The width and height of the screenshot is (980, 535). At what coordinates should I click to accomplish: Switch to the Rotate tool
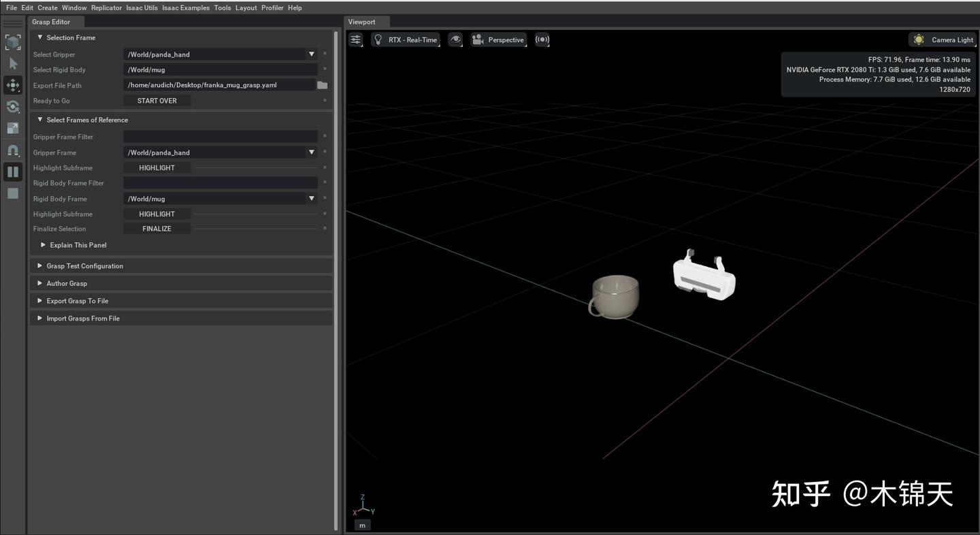pyautogui.click(x=13, y=107)
